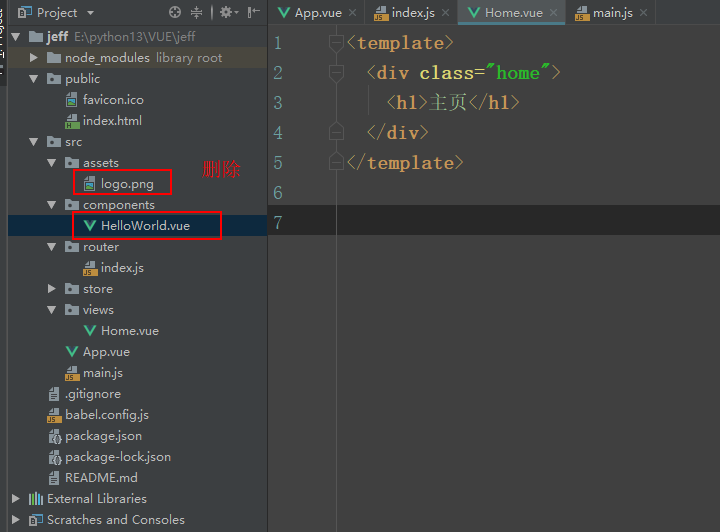This screenshot has height=532, width=720.
Task: Click the scroll-from-source locate icon
Action: pyautogui.click(x=174, y=12)
